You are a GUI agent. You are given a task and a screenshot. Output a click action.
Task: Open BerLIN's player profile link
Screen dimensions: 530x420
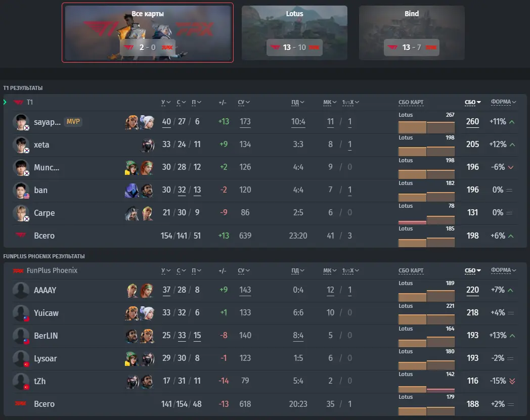pos(46,336)
